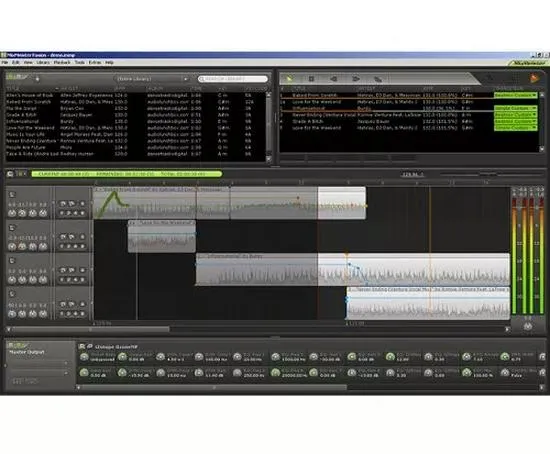Click the stop button in the playlist toolbar
This screenshot has height=454, width=550.
(311, 79)
